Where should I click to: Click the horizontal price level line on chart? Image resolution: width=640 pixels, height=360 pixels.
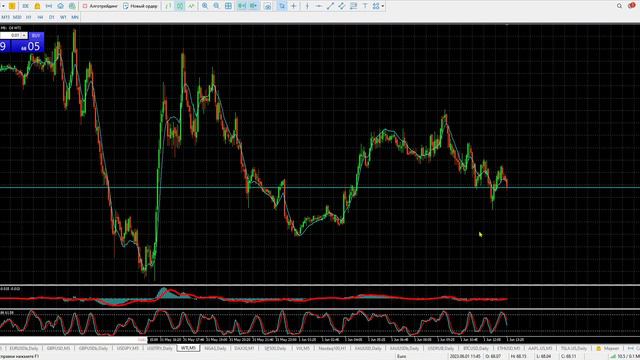tap(320, 187)
